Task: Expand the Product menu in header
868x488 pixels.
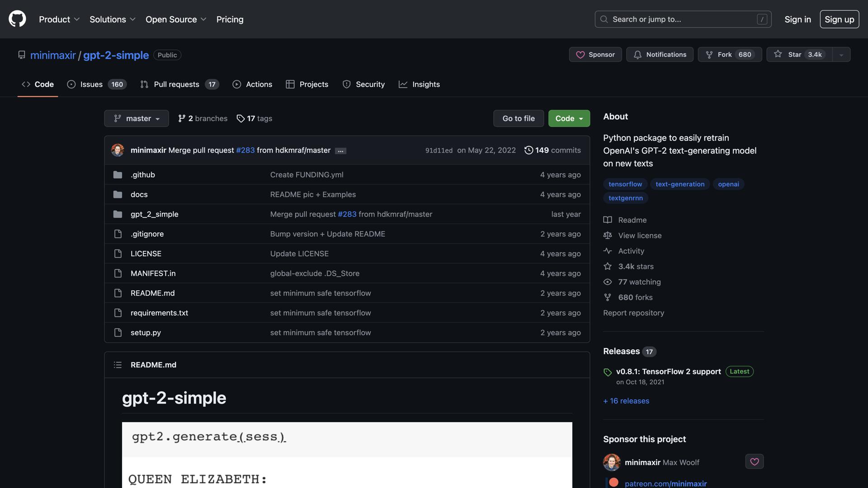Action: click(59, 19)
